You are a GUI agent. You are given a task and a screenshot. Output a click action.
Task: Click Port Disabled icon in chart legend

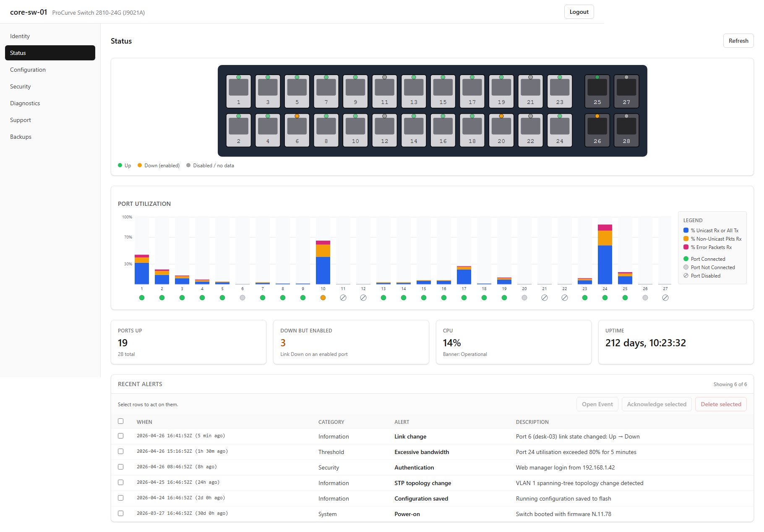686,276
